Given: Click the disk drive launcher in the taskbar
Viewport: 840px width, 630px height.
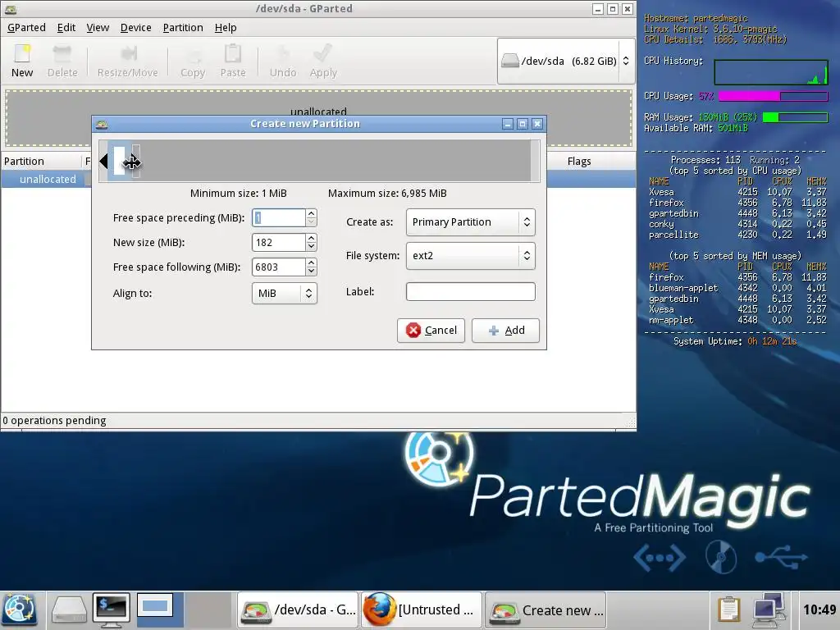Looking at the screenshot, I should point(69,609).
